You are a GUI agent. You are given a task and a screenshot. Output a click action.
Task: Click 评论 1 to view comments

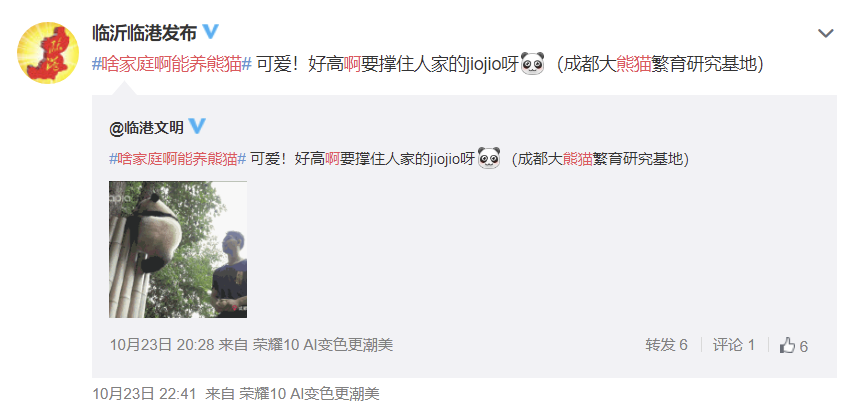pos(733,345)
